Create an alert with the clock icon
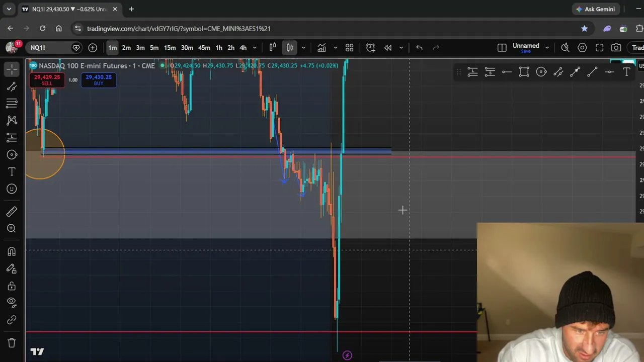The height and width of the screenshot is (362, 644). (x=371, y=48)
